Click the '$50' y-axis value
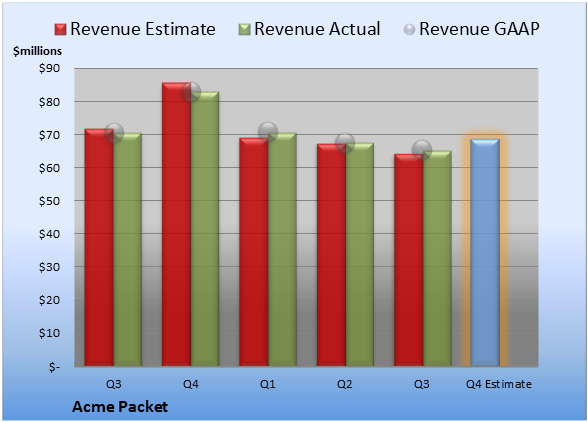This screenshot has height=422, width=588. coord(49,201)
